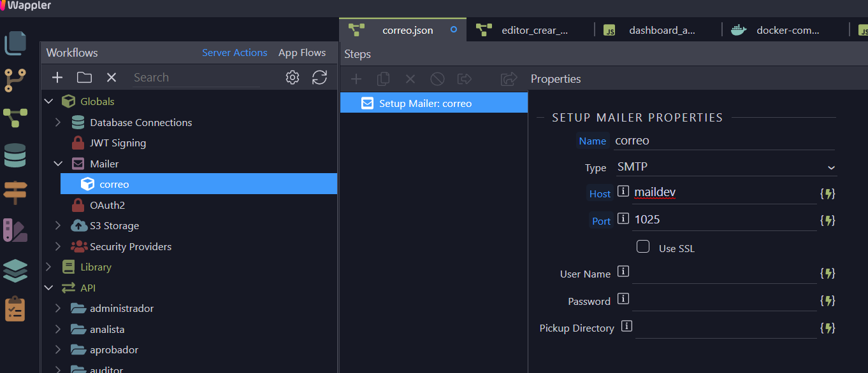
Task: Add a new workflow with plus icon
Action: coord(57,78)
